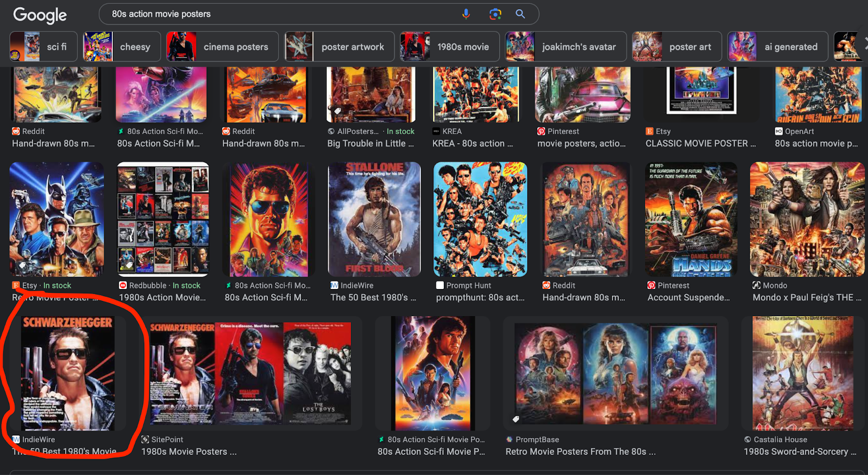Click the OpenArt source favicon
The image size is (868, 475).
(x=778, y=131)
